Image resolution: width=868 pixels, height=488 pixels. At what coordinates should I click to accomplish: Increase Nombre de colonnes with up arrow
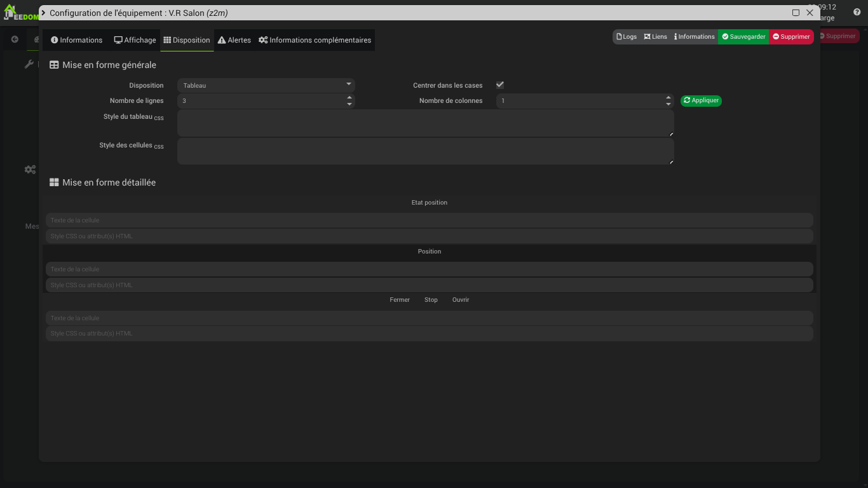tap(668, 97)
